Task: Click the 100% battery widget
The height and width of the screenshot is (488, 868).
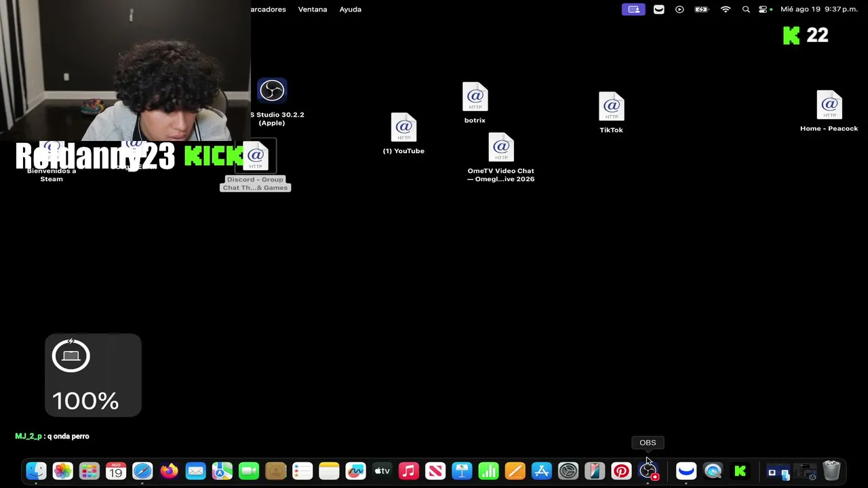Action: [x=93, y=375]
